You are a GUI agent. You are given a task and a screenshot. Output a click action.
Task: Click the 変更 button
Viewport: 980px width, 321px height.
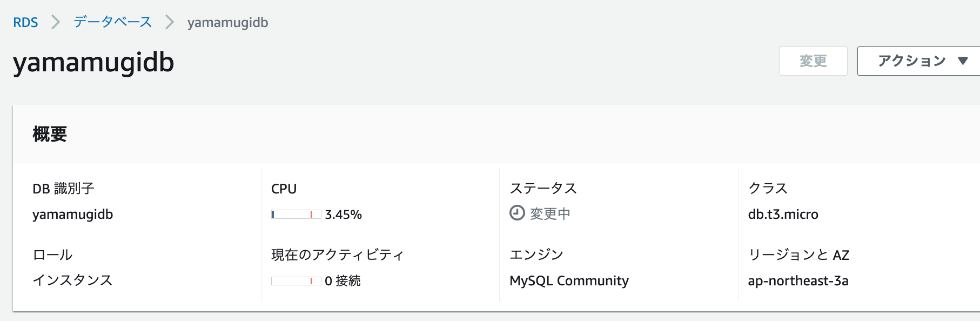coord(813,61)
